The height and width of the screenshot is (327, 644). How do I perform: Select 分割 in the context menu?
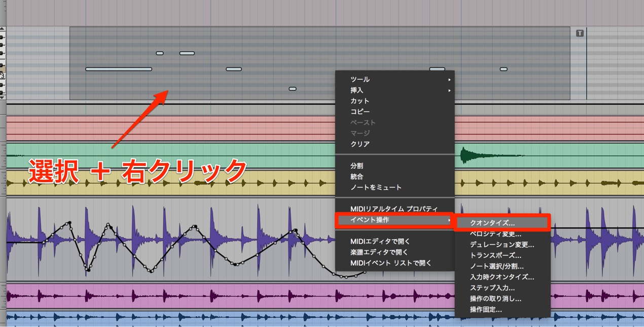click(x=395, y=166)
